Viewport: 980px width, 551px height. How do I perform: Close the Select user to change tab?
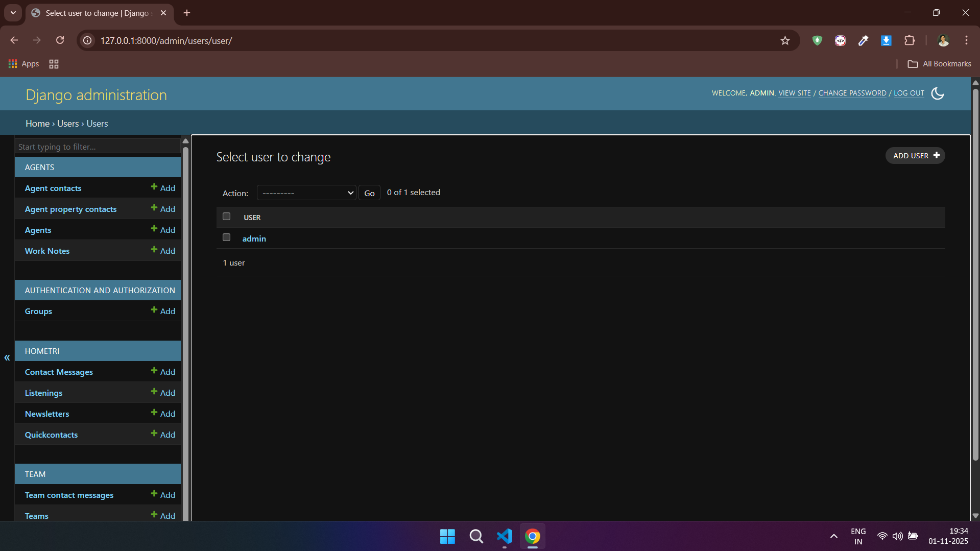click(x=163, y=13)
